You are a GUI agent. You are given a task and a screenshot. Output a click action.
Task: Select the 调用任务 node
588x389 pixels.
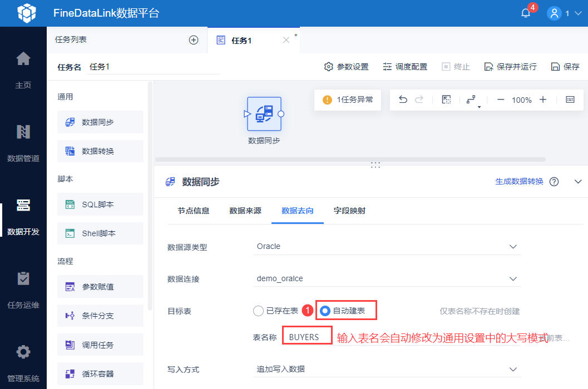[x=101, y=345]
